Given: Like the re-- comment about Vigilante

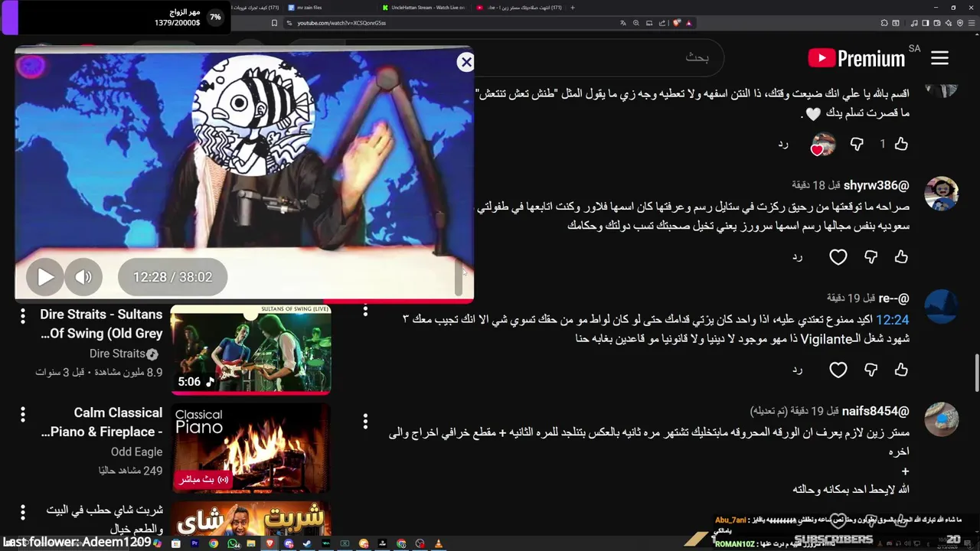Looking at the screenshot, I should (901, 370).
